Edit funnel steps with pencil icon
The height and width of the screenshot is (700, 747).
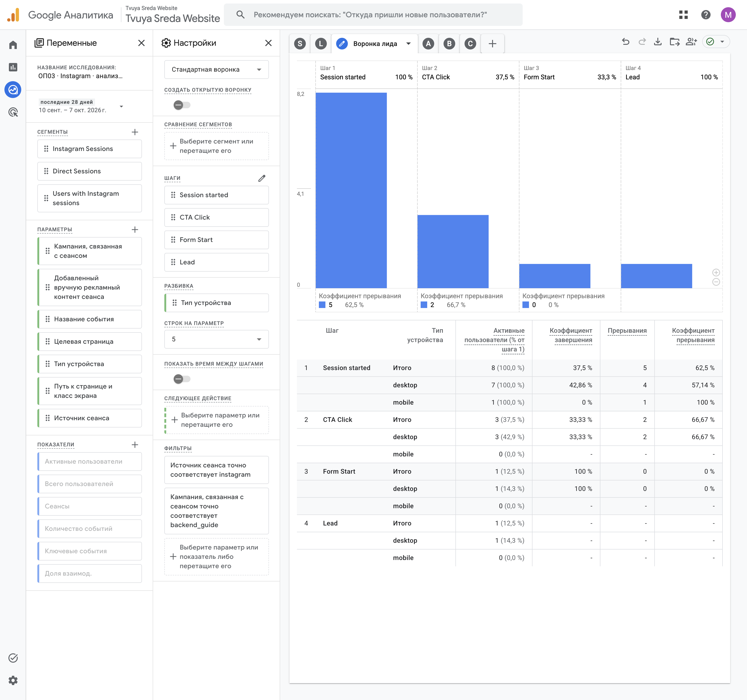click(262, 178)
